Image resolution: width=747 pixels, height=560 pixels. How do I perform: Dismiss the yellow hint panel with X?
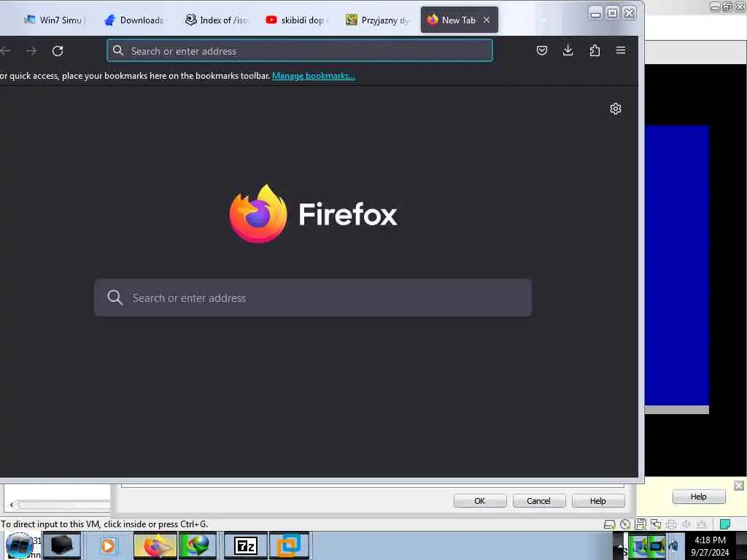pos(739,486)
